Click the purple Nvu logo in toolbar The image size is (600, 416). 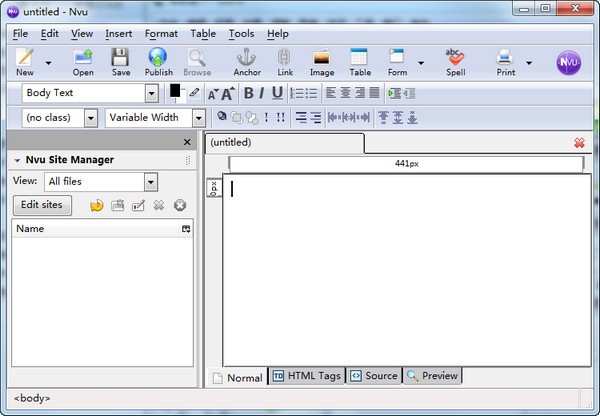pyautogui.click(x=569, y=62)
